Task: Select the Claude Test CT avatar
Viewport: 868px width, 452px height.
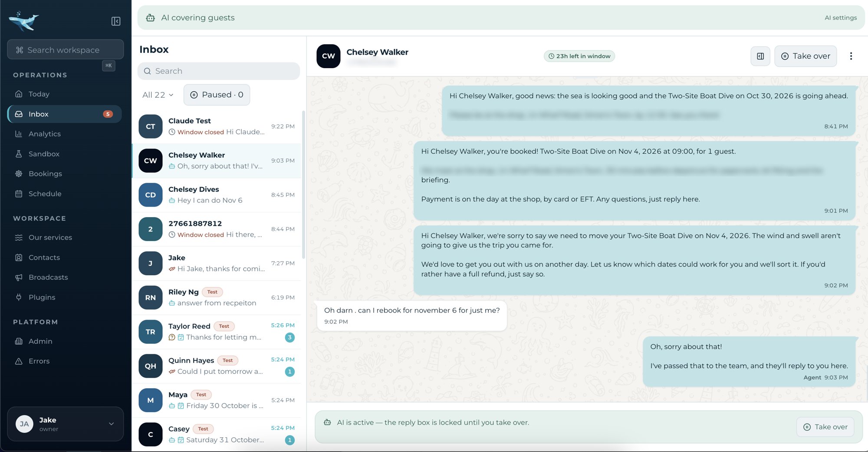Action: click(151, 126)
